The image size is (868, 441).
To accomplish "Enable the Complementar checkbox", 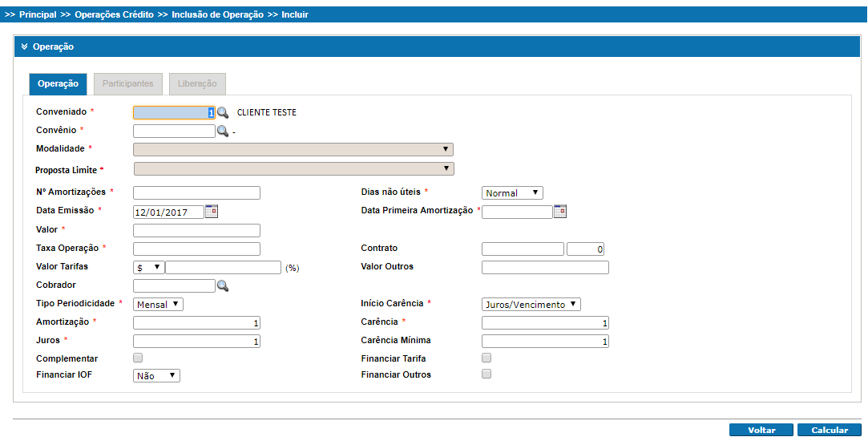I will pos(138,358).
